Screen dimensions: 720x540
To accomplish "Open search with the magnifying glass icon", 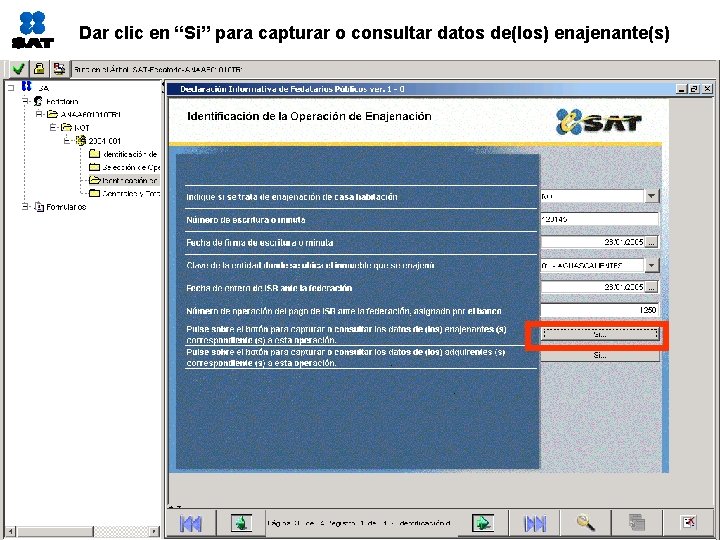I will pos(585,523).
